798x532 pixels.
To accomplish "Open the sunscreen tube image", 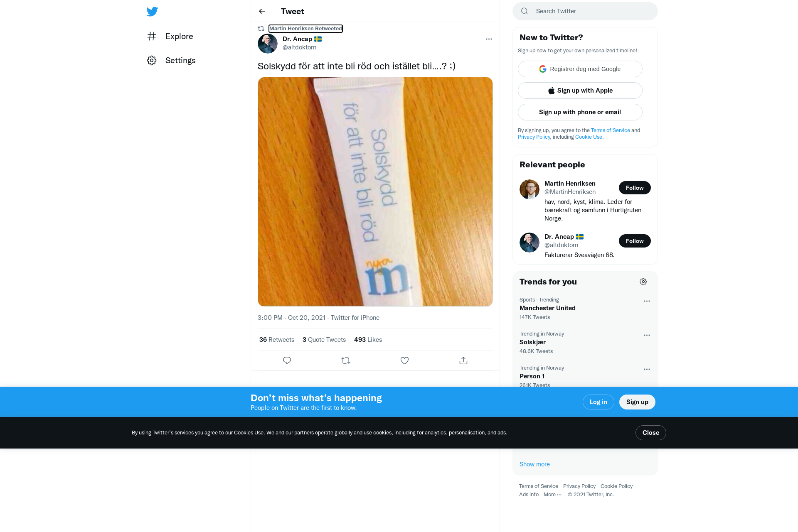I will click(375, 191).
